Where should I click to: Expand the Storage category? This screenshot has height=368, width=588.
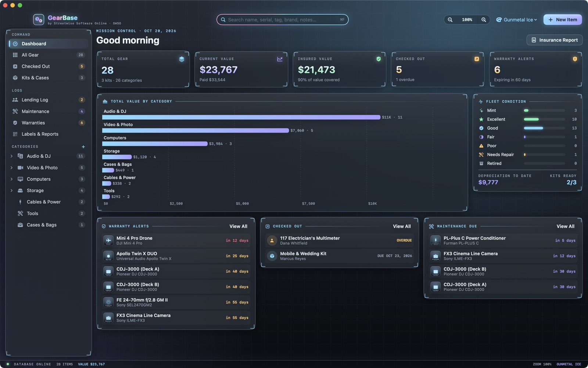11,191
